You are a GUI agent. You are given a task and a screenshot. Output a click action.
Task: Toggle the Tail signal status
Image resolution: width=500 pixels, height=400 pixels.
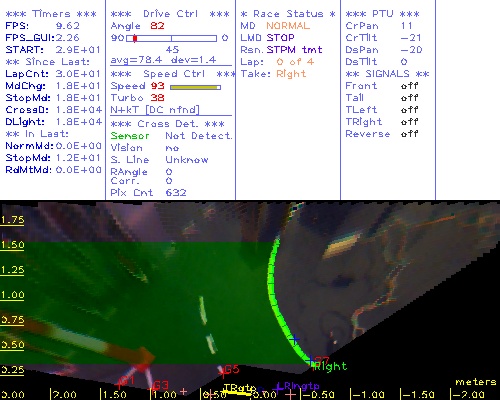tap(409, 98)
